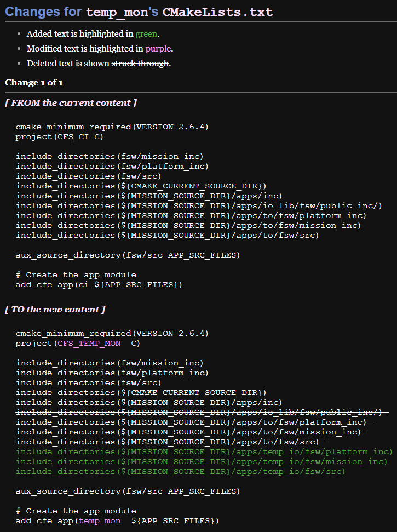Image resolution: width=397 pixels, height=532 pixels.
Task: Select the "Change 1 of 1" heading
Action: coord(34,83)
